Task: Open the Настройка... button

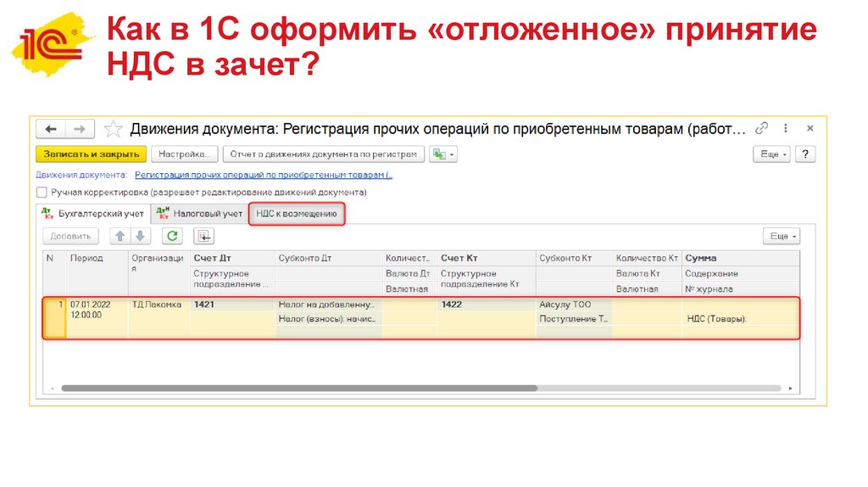Action: coord(184,154)
